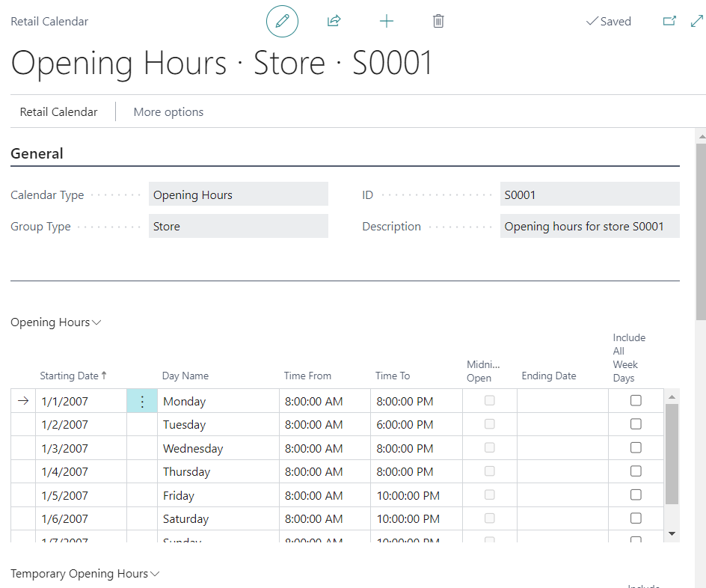Check Include All Week Days for Monday
Viewport: 706px width, 588px height.
coord(636,401)
